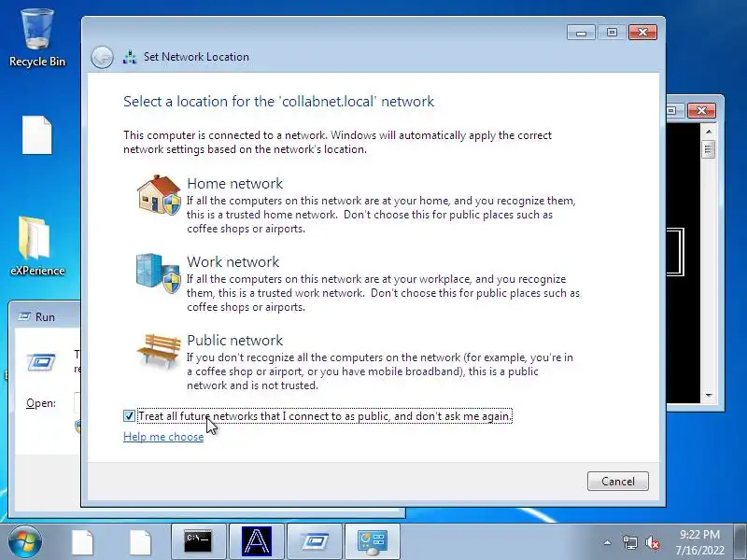Image resolution: width=747 pixels, height=560 pixels.
Task: Click the console window scroll up arrow
Action: 709,131
